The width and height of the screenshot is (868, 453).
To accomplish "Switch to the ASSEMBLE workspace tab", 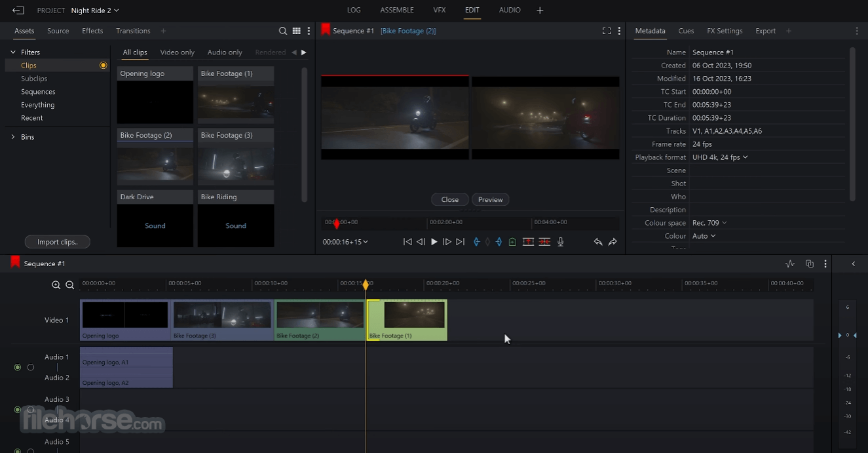I will 397,10.
